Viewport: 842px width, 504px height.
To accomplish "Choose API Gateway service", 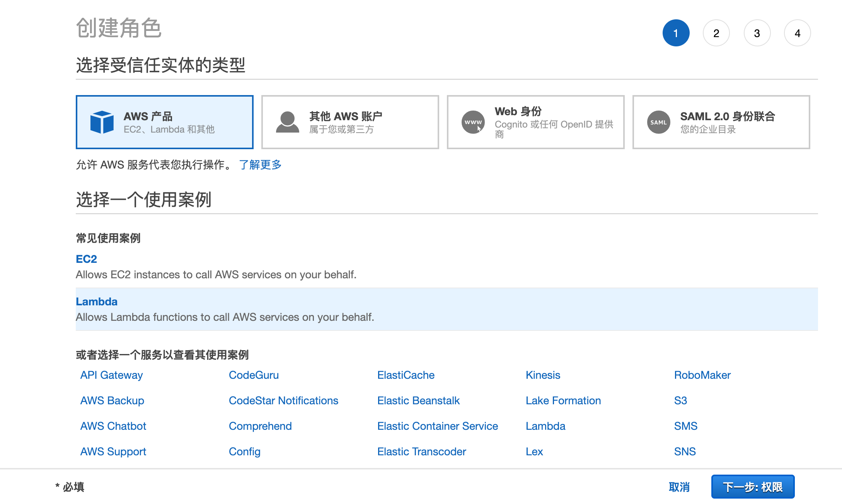I will click(111, 375).
